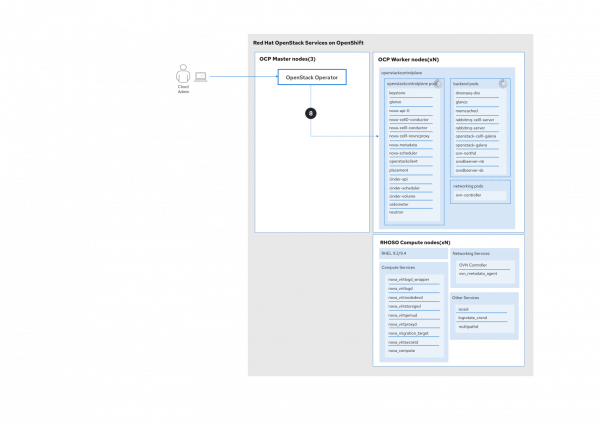Click the laptop icon beside the admin
The height and width of the screenshot is (425, 600).
point(200,77)
